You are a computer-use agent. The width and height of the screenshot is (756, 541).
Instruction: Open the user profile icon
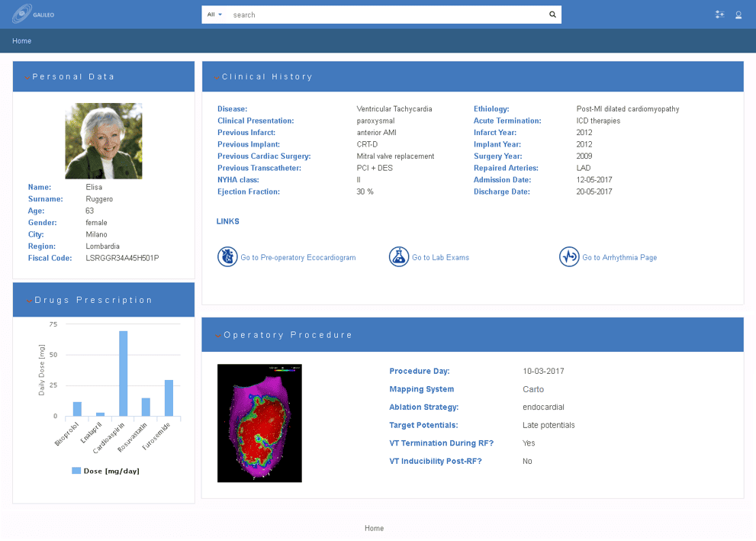pyautogui.click(x=738, y=14)
